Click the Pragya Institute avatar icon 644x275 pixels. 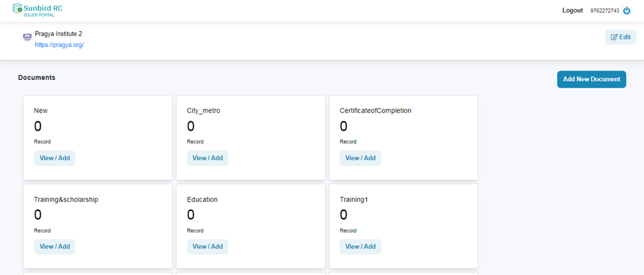pos(26,38)
